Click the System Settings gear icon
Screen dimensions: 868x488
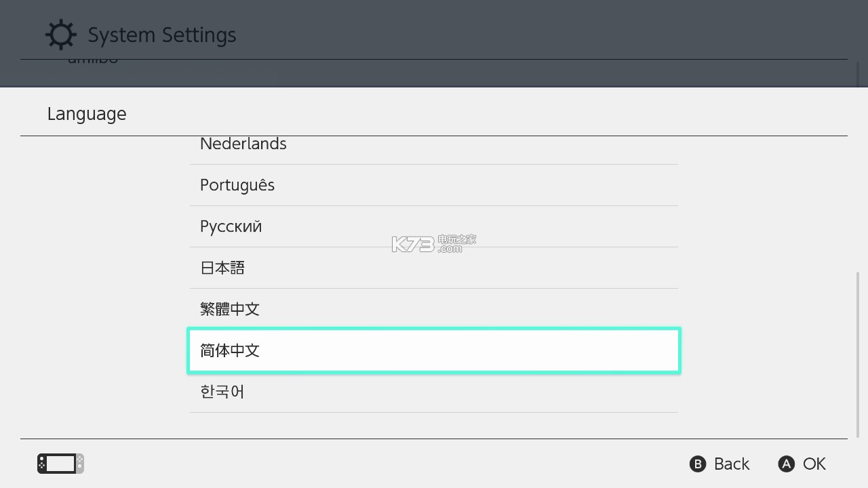[60, 34]
